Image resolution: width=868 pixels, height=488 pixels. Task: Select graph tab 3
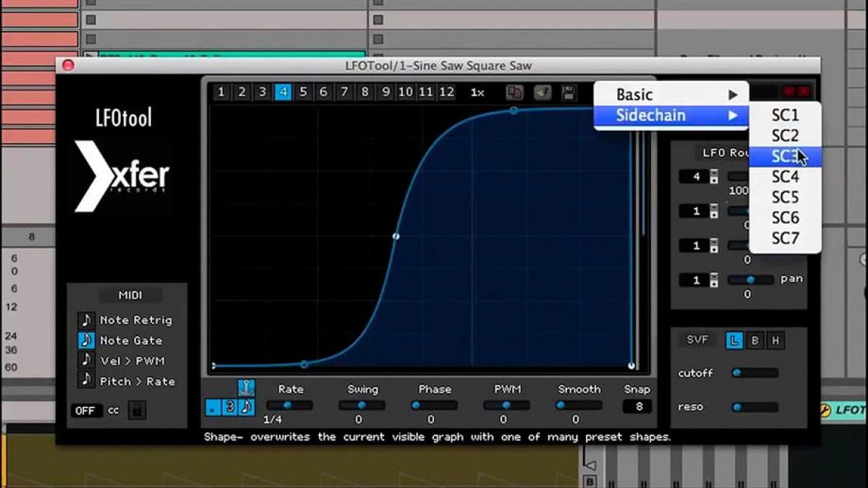(263, 93)
